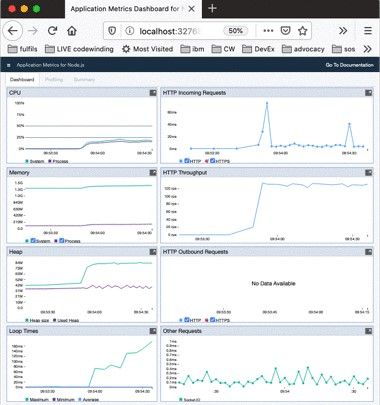Viewport: 380px width, 405px height.
Task: Select the Application Metrics Dashboard browser tab
Action: click(133, 9)
